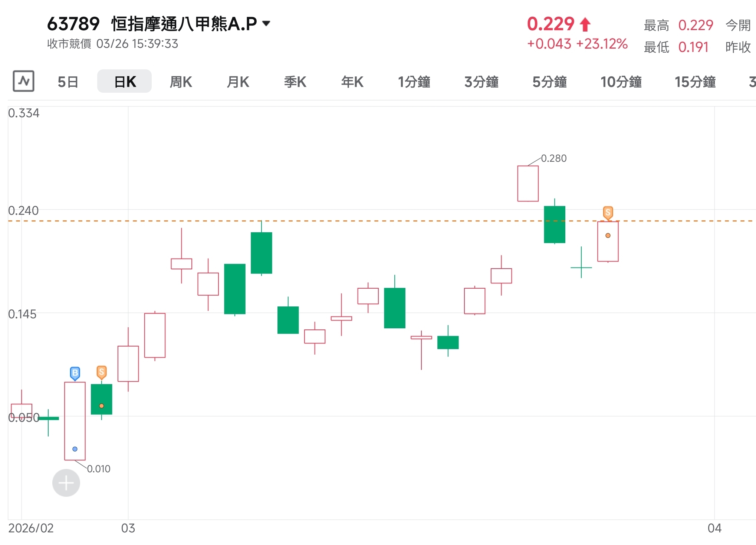Click the orange S sell marker near 0.229
Image resolution: width=756 pixels, height=545 pixels.
click(608, 212)
